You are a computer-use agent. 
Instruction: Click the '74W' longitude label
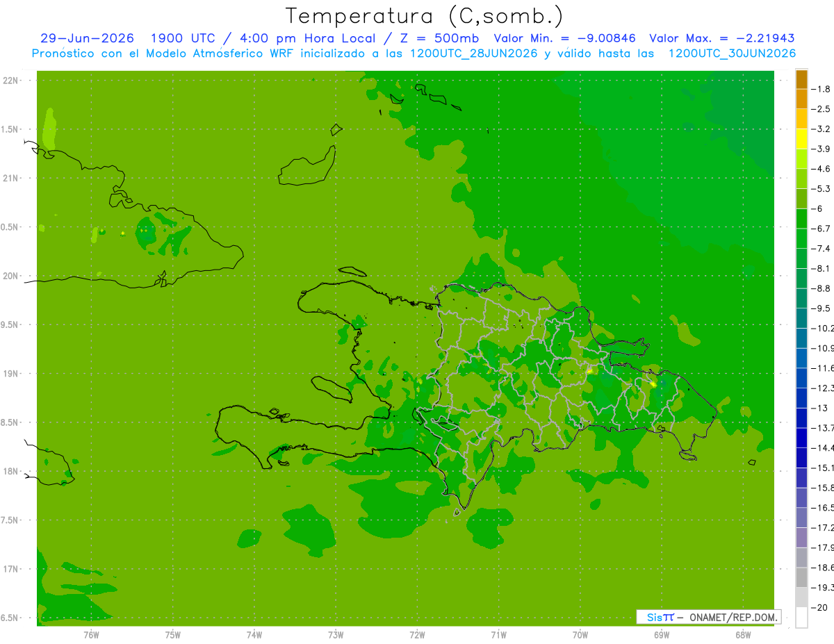254,635
